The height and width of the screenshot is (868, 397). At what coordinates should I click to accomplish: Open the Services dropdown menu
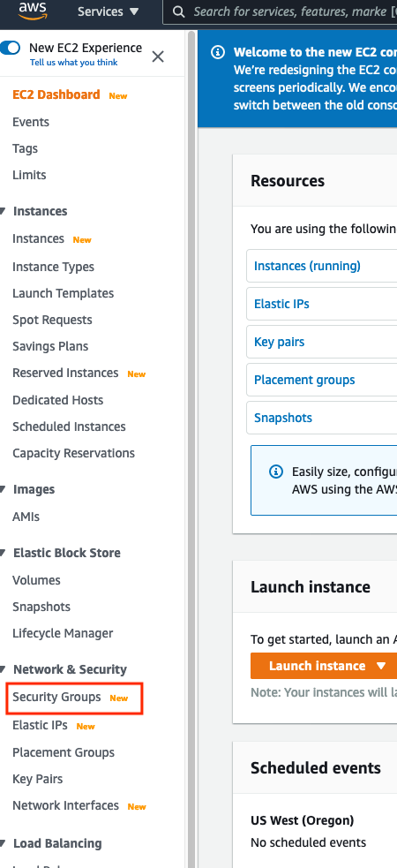109,11
